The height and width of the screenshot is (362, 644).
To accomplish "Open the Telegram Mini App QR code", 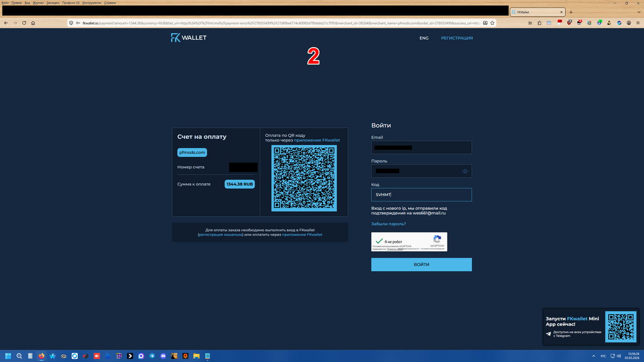I will click(621, 327).
